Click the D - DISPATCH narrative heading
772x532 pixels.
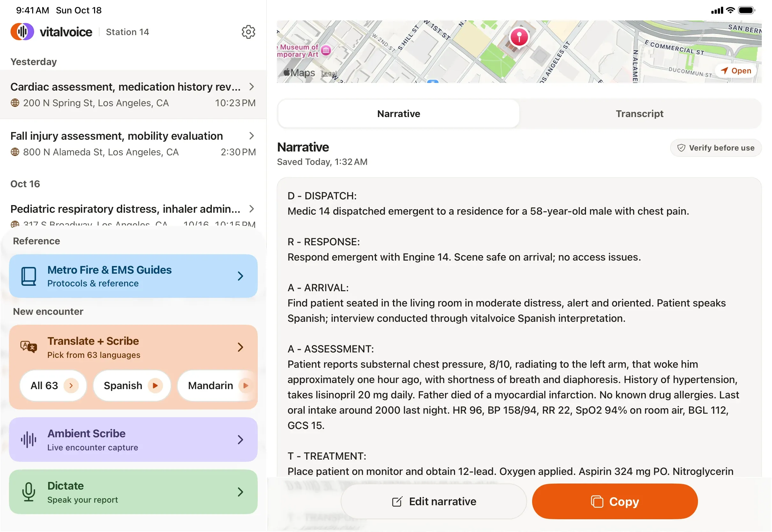322,196
